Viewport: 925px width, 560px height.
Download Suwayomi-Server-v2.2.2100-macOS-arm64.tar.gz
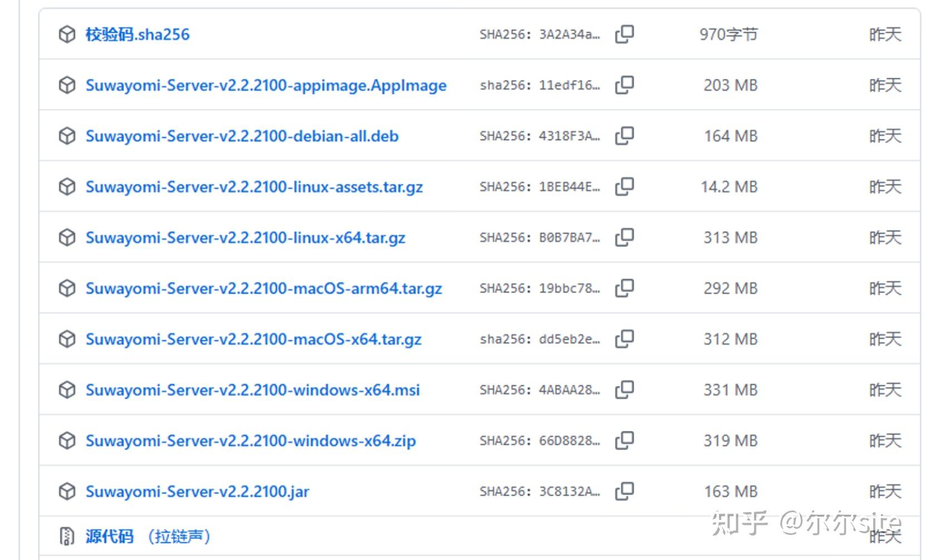coord(264,288)
